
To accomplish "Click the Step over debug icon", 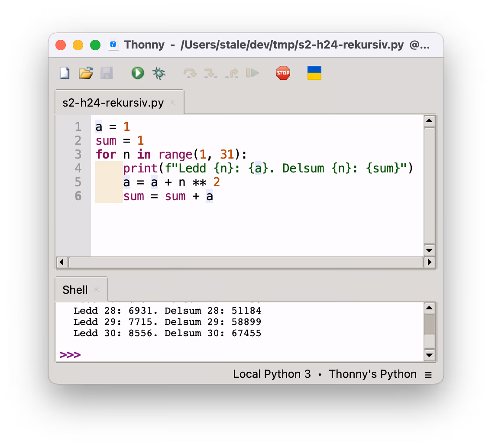I will click(190, 73).
